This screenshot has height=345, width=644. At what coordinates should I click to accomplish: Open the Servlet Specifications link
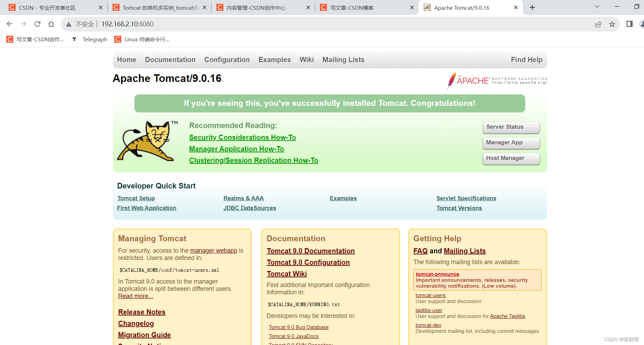pyautogui.click(x=466, y=198)
